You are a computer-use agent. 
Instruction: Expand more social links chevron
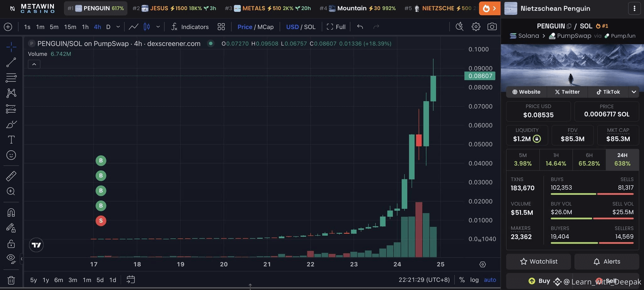[x=634, y=92]
